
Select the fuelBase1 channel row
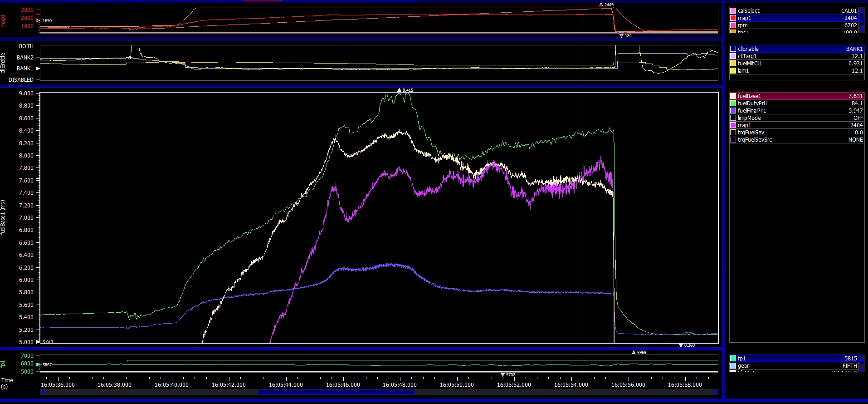(796, 96)
